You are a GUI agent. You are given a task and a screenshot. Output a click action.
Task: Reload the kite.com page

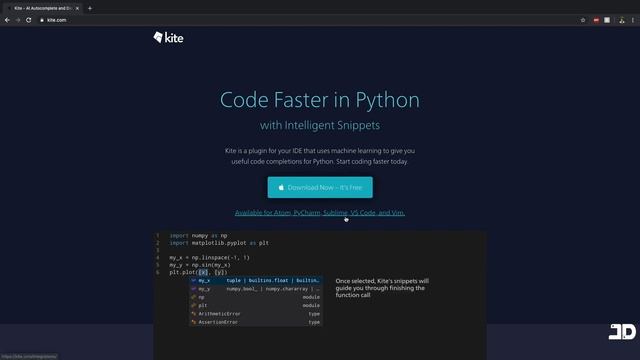coord(29,20)
